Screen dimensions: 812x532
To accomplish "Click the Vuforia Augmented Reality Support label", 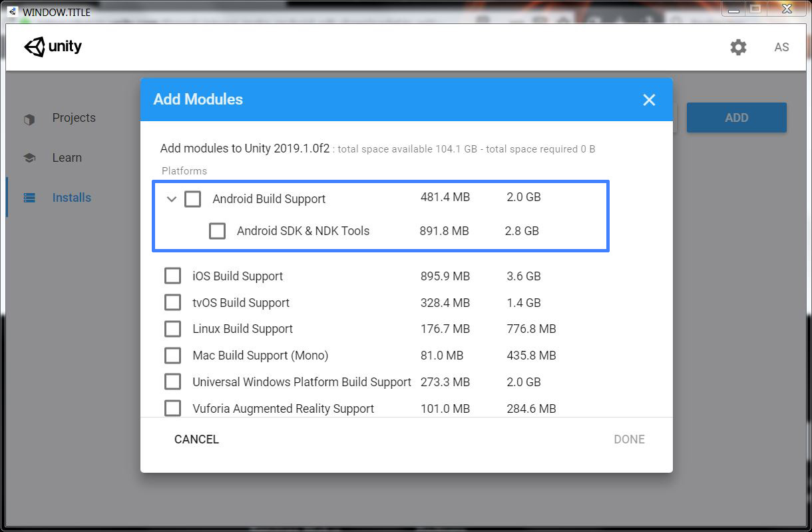I will pos(284,409).
